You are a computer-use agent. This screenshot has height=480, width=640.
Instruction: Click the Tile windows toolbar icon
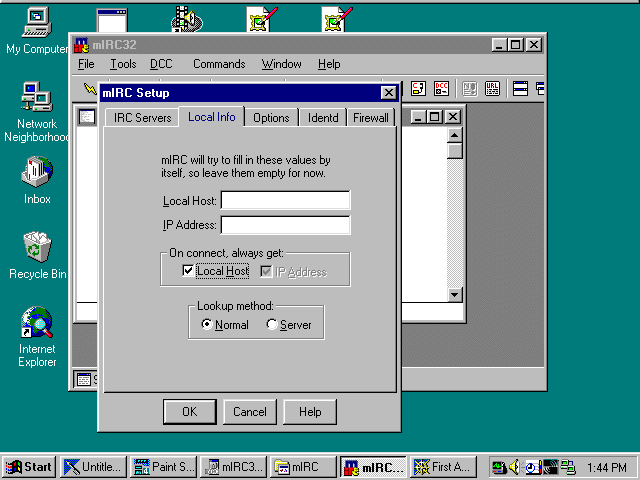point(520,88)
